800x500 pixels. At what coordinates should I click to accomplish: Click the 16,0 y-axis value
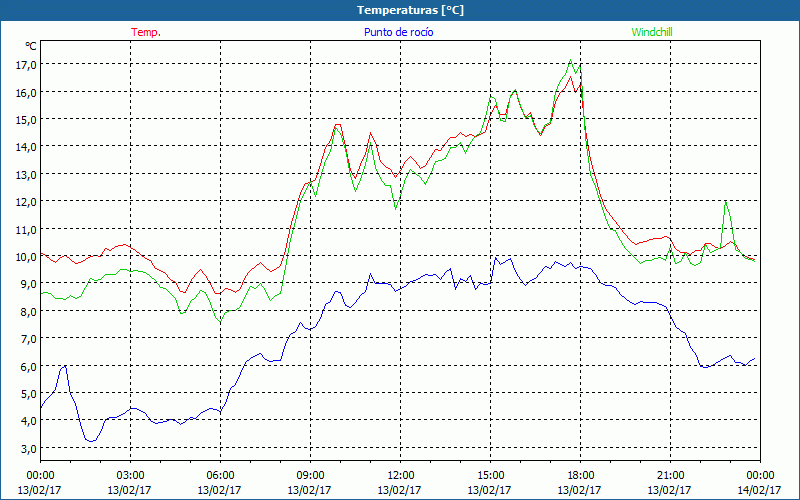click(27, 92)
